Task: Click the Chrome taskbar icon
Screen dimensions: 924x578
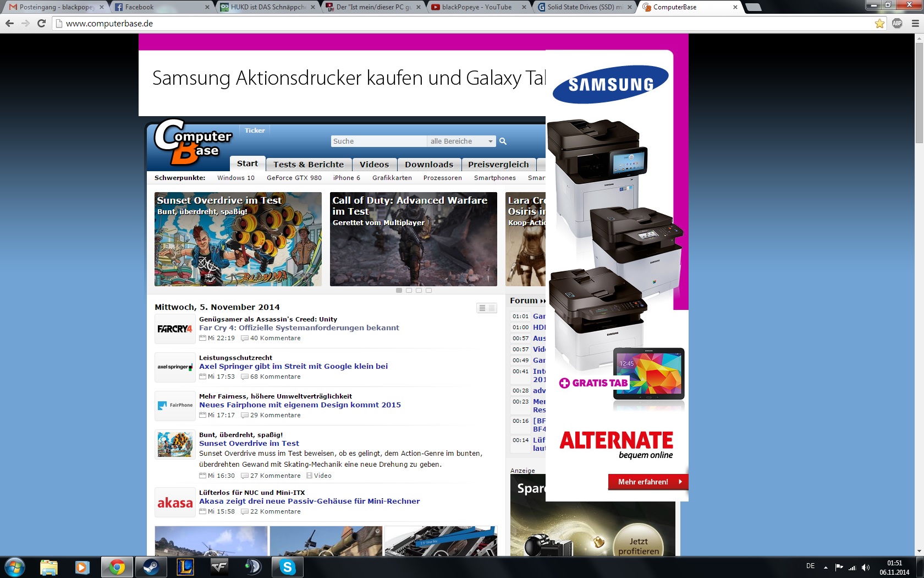Action: click(x=117, y=567)
